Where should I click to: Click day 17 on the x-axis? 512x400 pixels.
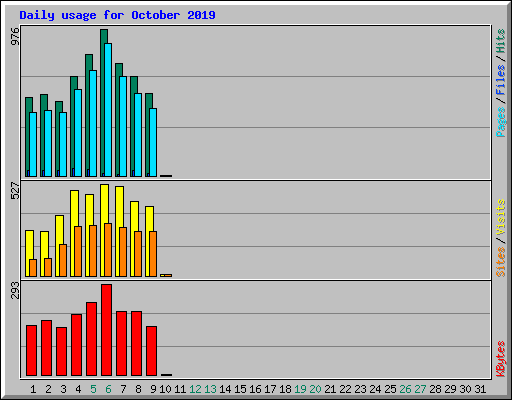[270, 389]
